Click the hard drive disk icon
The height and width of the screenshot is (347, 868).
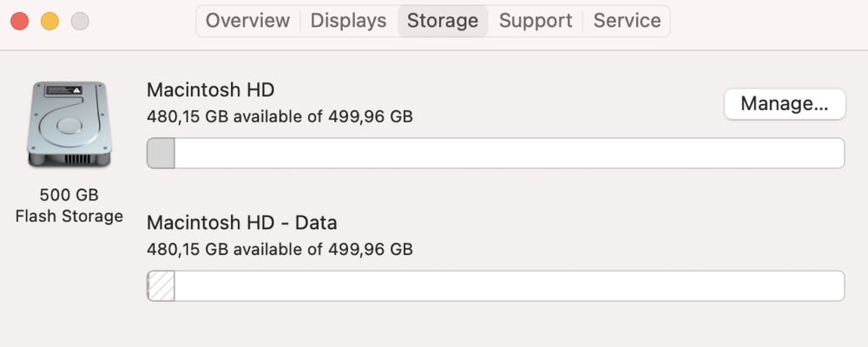coord(69,124)
